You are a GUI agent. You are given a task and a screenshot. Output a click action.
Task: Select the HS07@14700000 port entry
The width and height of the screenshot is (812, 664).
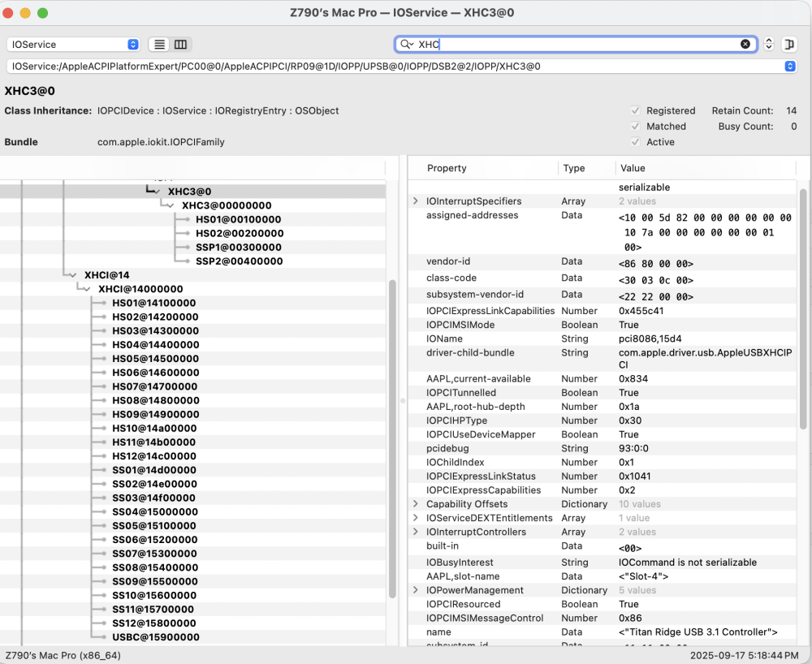(x=155, y=386)
